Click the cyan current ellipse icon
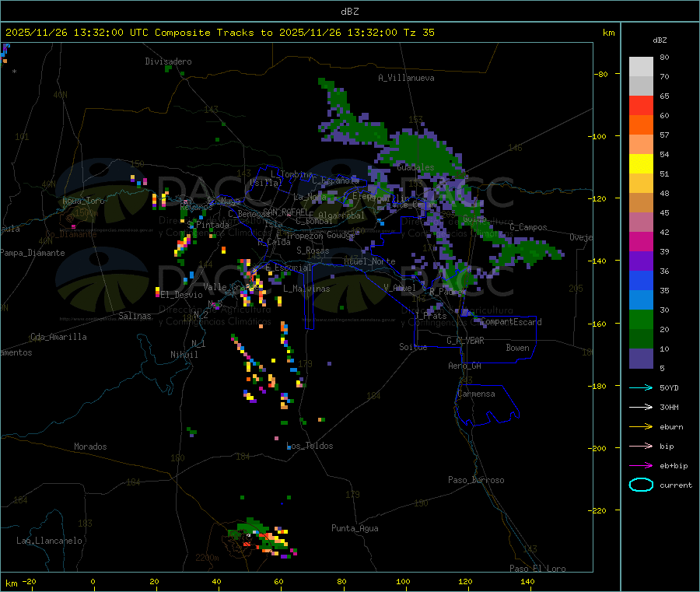 pos(641,485)
